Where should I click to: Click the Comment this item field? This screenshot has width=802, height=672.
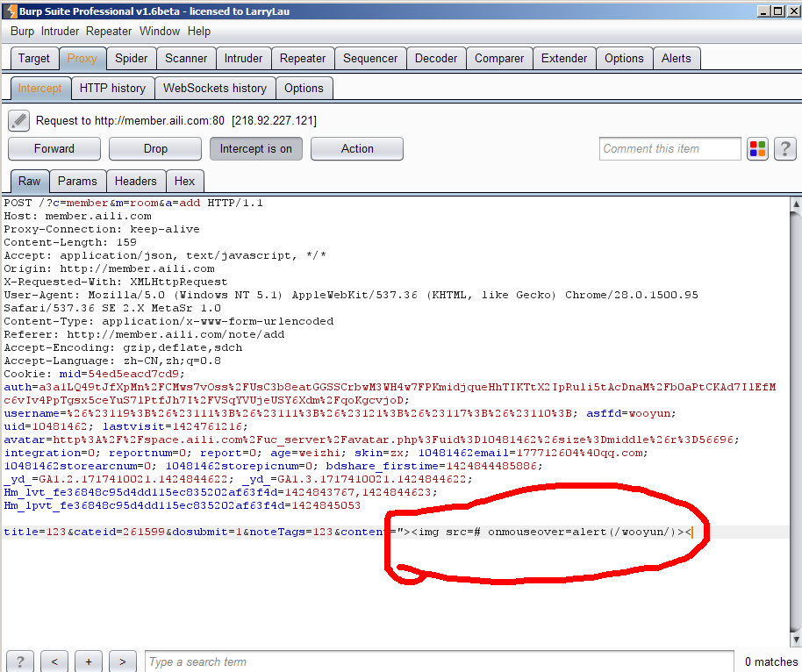670,149
